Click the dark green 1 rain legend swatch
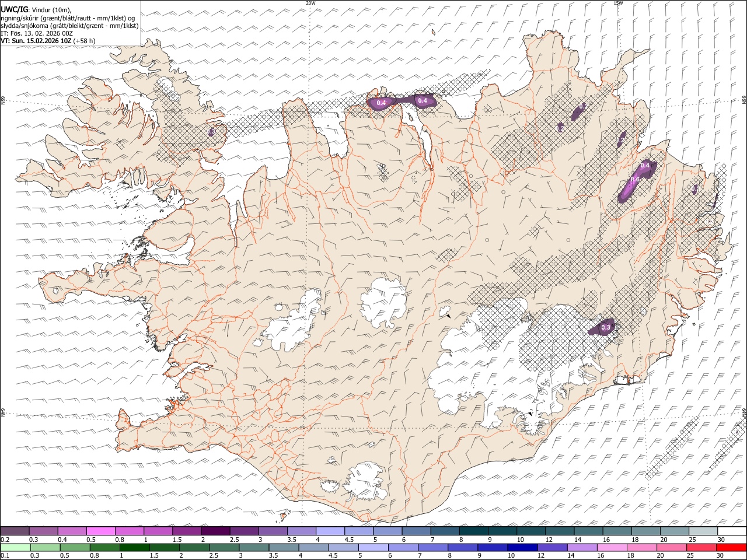747x560 pixels. (x=135, y=548)
